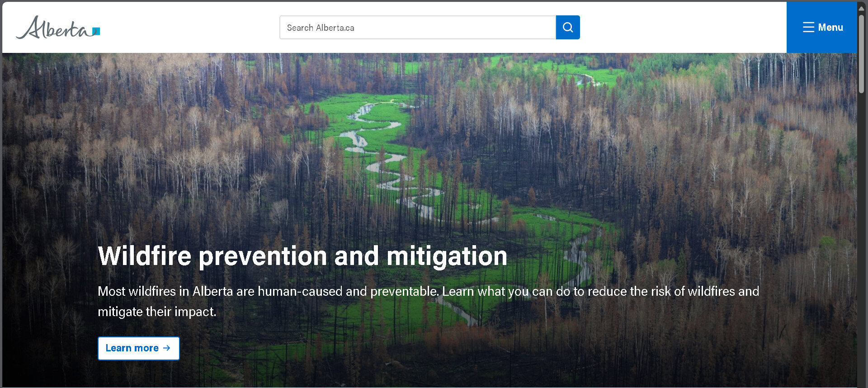Click empty header space between logo and search
Image resolution: width=868 pixels, height=388 pixels.
190,28
